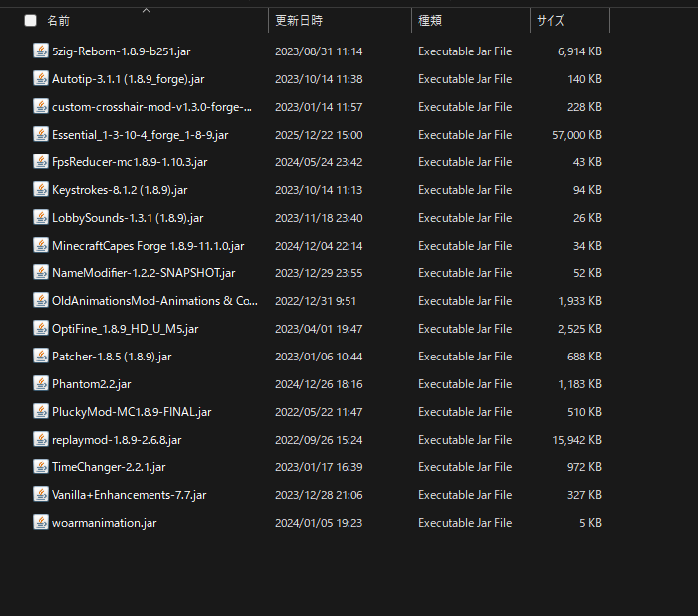Click the 5 KB size value

590,523
